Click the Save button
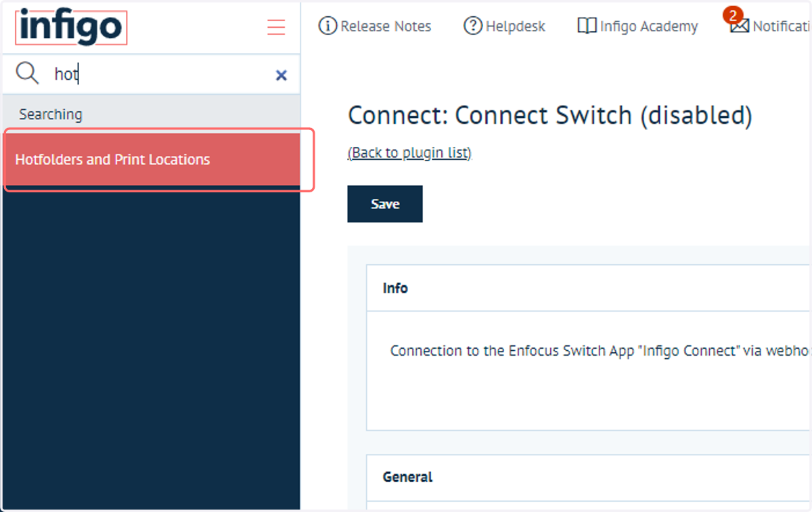This screenshot has height=512, width=812. (x=385, y=204)
